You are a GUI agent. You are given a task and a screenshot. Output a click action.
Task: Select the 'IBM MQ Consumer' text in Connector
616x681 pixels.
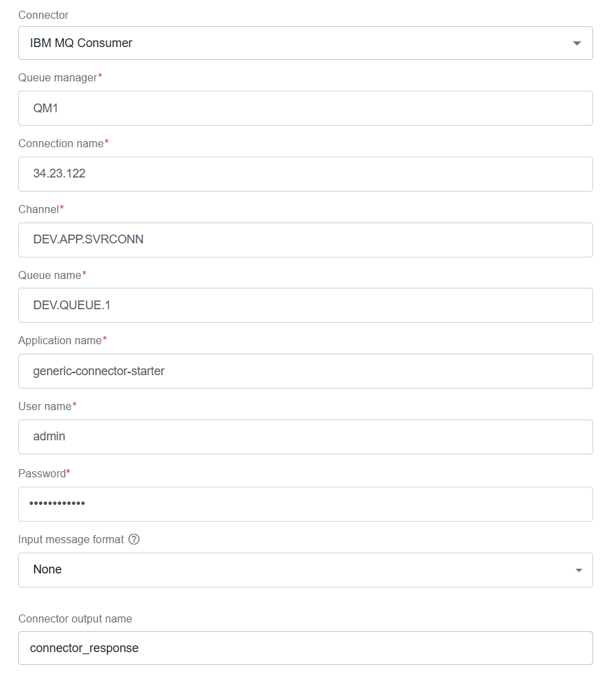pyautogui.click(x=81, y=43)
